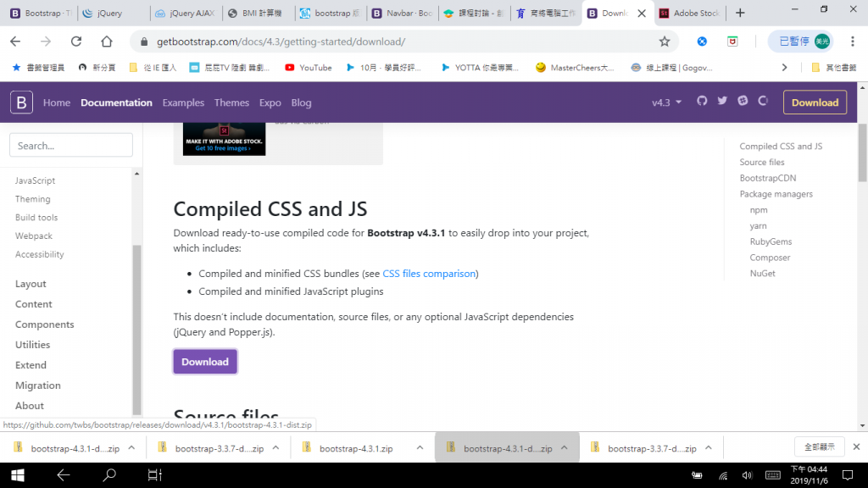Image resolution: width=868 pixels, height=488 pixels.
Task: Open Home in Bootstrap navbar
Action: coord(57,103)
